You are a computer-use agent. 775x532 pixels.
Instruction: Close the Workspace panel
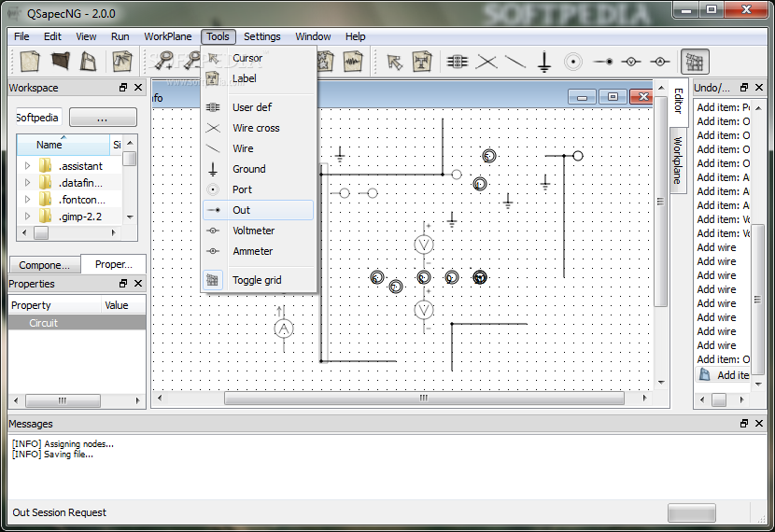(138, 88)
